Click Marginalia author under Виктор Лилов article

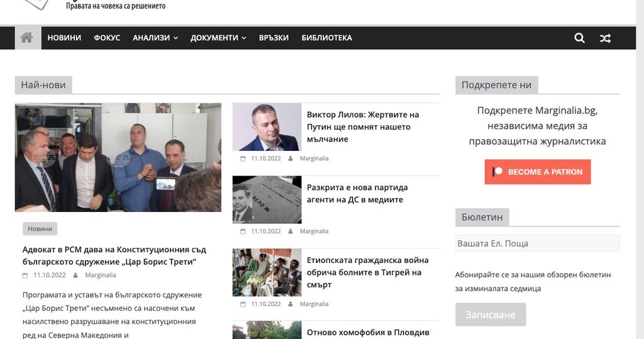point(314,158)
